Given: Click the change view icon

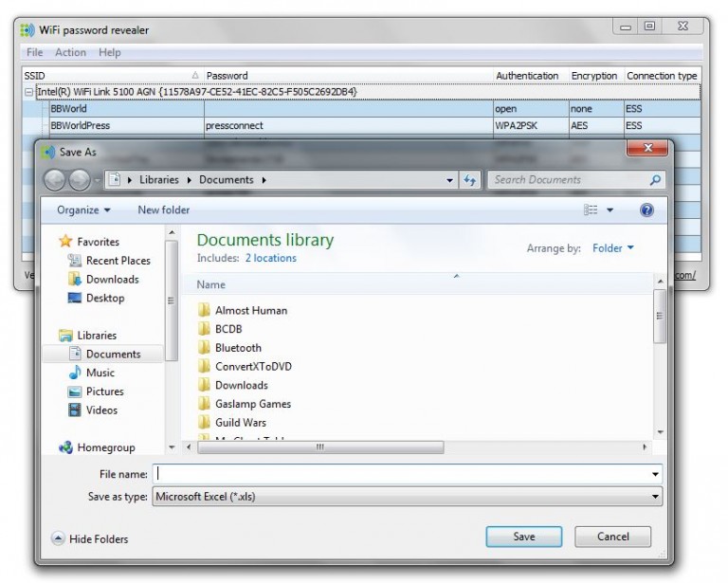Looking at the screenshot, I should pos(591,210).
